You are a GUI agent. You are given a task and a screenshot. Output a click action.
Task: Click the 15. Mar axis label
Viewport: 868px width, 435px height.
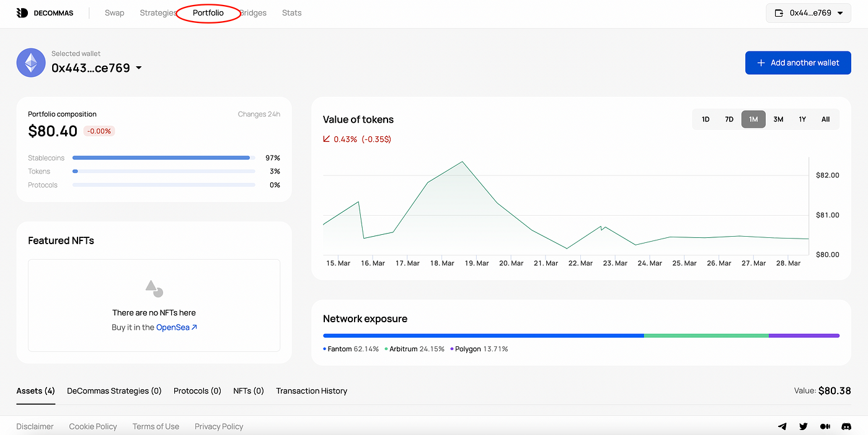pos(339,263)
